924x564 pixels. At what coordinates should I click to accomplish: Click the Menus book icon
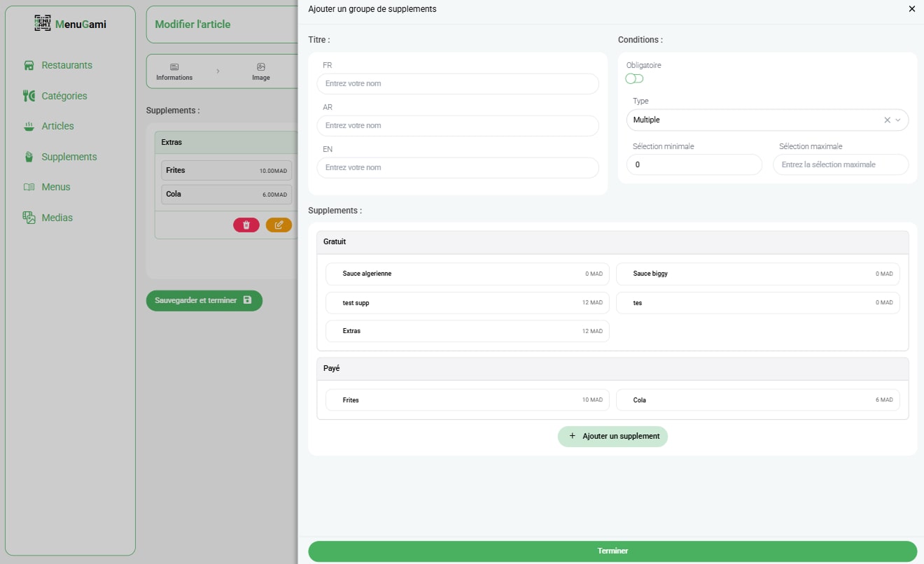pyautogui.click(x=29, y=187)
